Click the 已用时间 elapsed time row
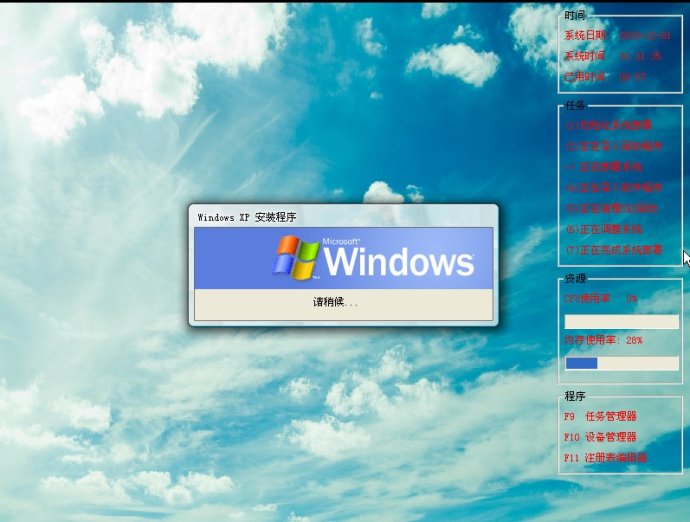690x522 pixels. point(605,77)
